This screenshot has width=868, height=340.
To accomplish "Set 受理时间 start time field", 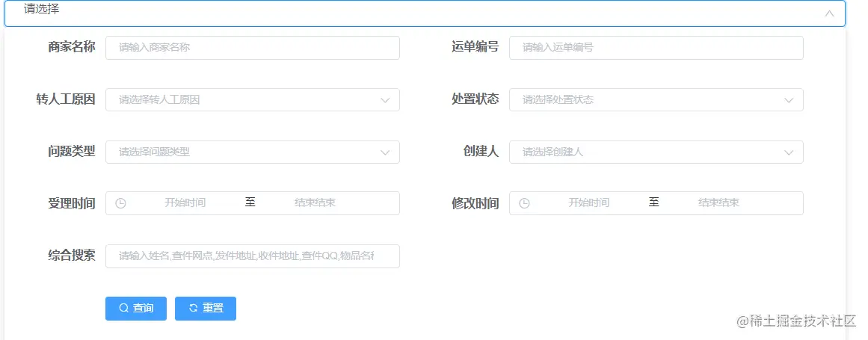I will click(x=185, y=203).
